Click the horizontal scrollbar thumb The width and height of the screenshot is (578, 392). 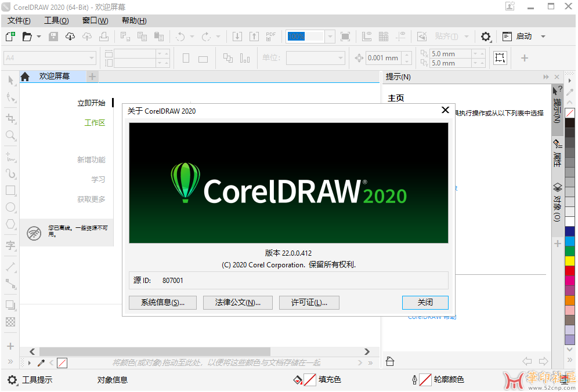(x=155, y=352)
